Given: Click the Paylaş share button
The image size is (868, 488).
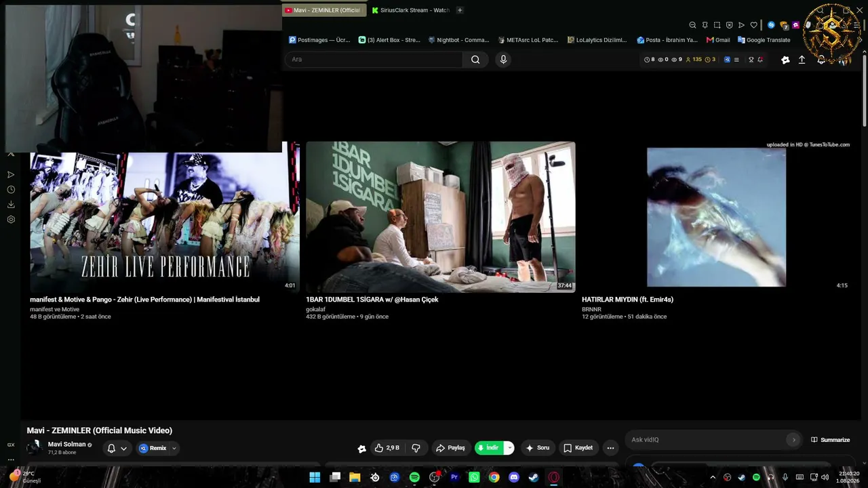Looking at the screenshot, I should click(451, 448).
